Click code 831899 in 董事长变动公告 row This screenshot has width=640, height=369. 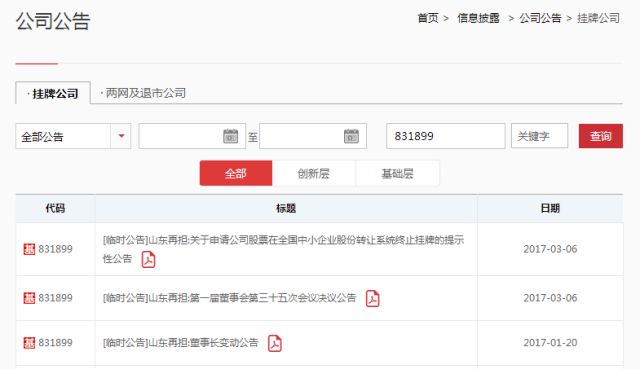tap(56, 343)
